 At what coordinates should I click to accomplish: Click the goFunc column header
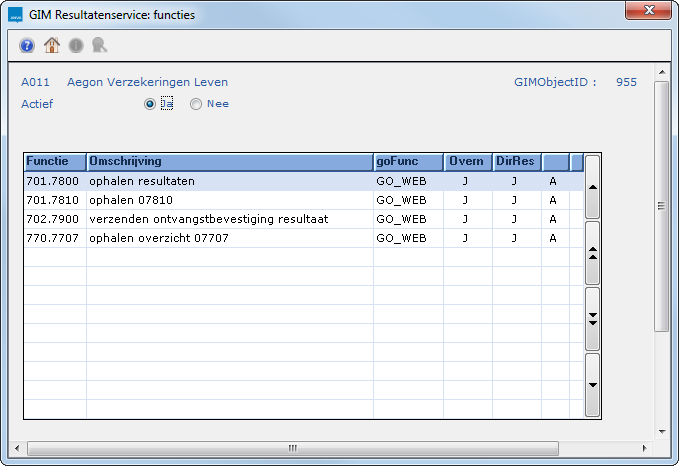[x=408, y=162]
